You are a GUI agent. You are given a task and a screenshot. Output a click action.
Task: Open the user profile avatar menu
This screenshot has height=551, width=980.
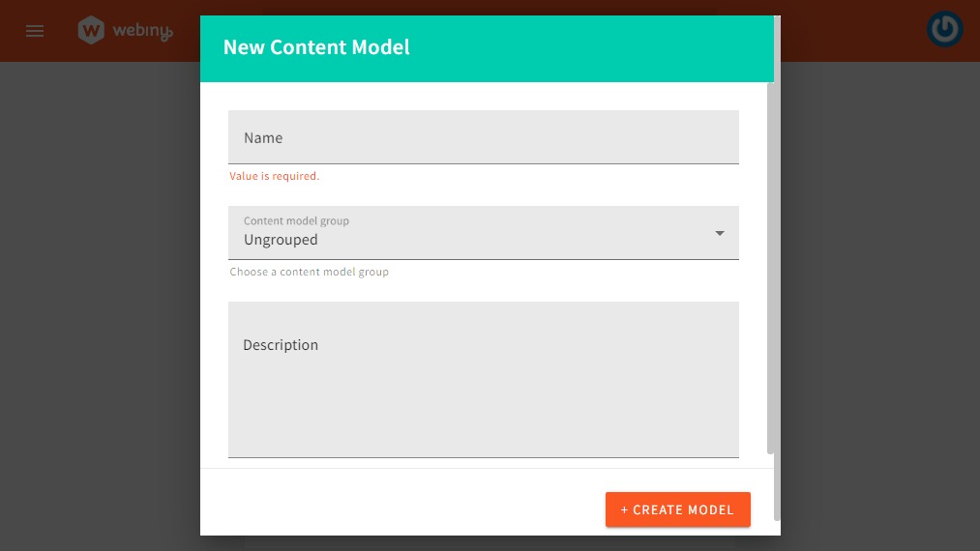944,30
